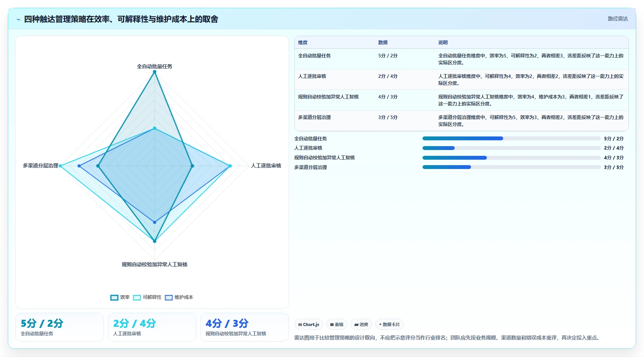
Task: Click the 多渠道分层治理 description cell
Action: 531,121
